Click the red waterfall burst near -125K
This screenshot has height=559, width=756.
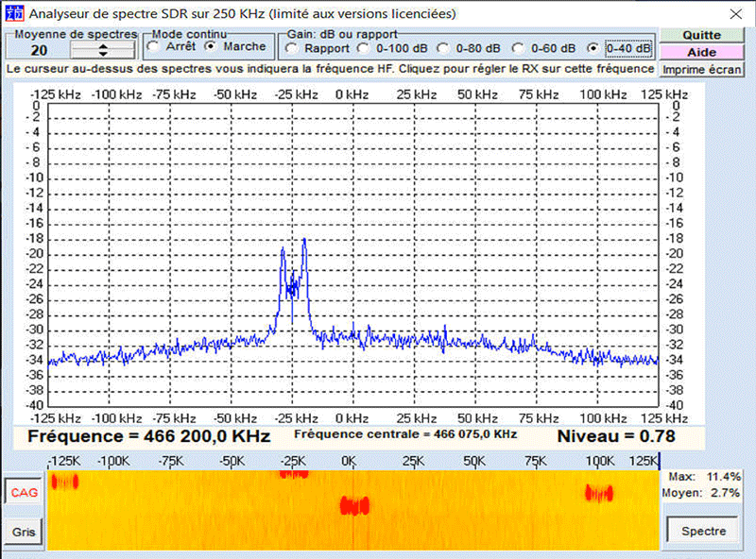pos(64,481)
